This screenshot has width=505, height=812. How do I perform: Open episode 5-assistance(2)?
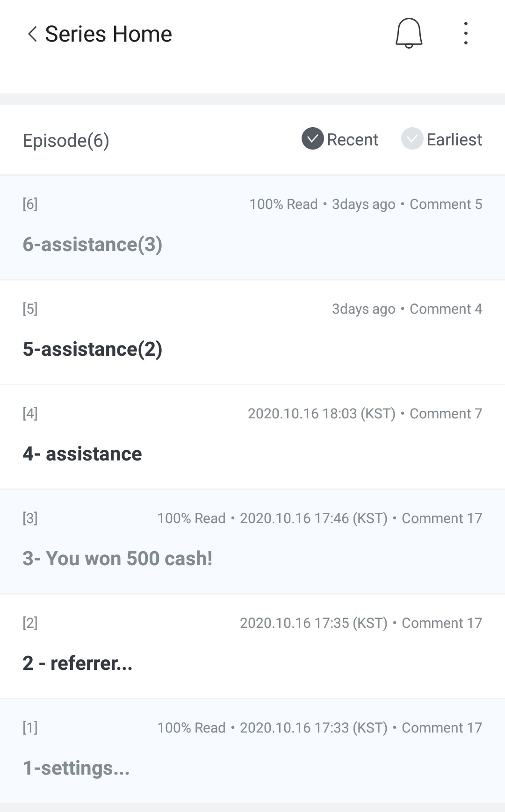coord(93,349)
